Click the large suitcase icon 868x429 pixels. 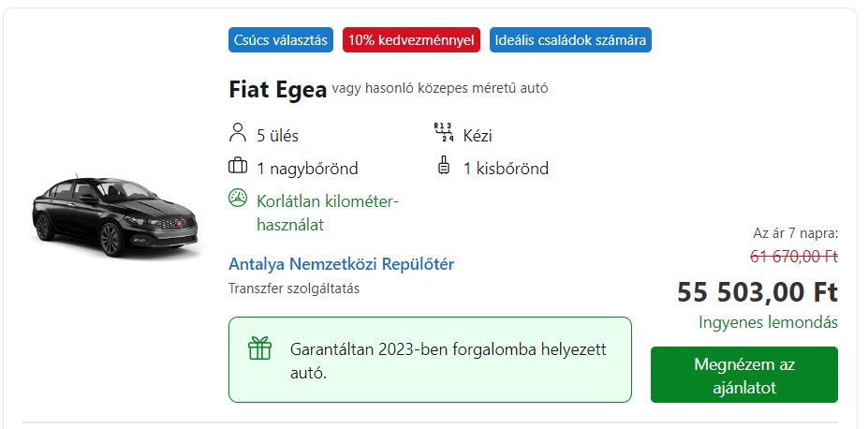click(x=238, y=166)
